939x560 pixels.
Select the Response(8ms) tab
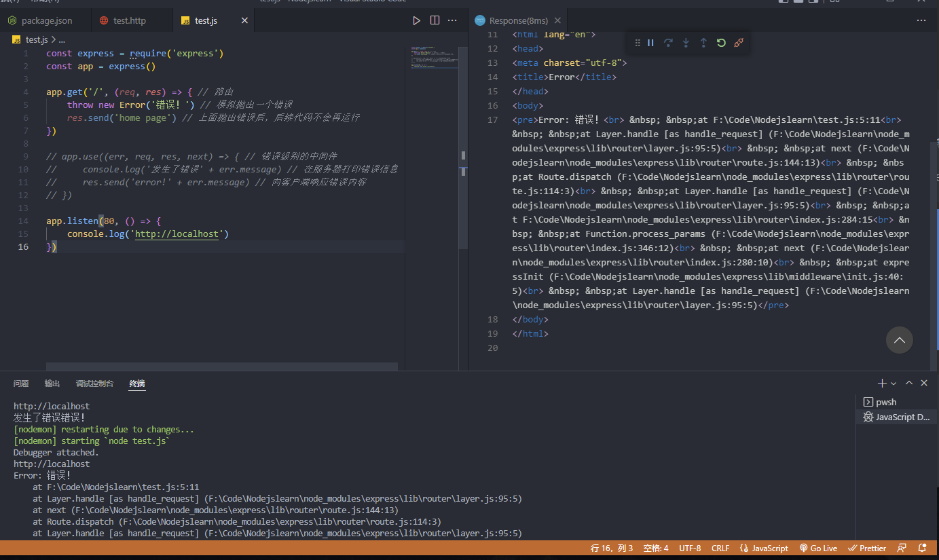tap(519, 21)
